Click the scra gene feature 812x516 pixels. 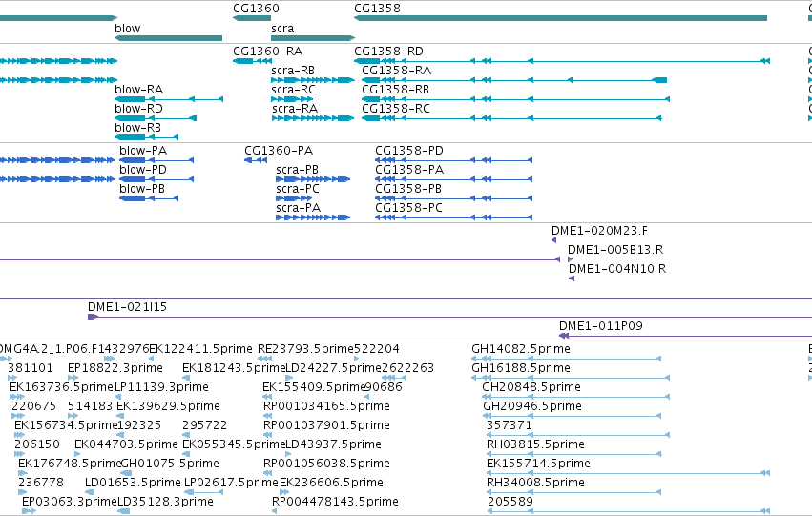[x=313, y=38]
